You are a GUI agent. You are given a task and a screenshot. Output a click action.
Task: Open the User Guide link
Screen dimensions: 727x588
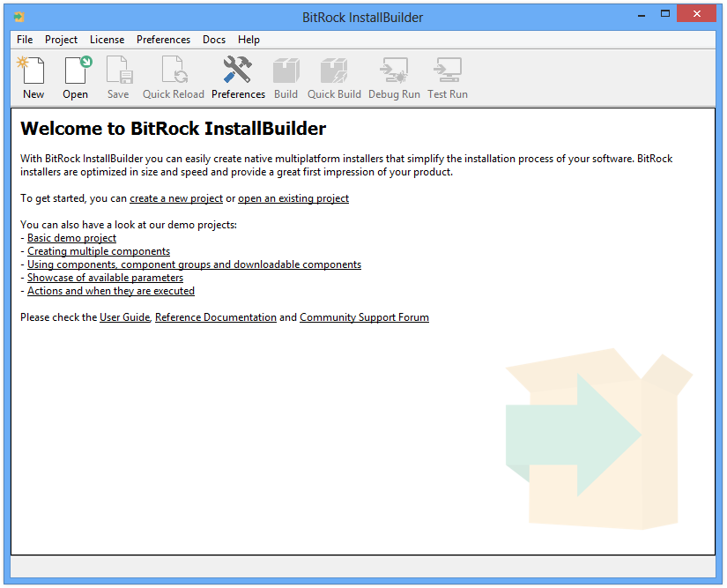(x=125, y=317)
